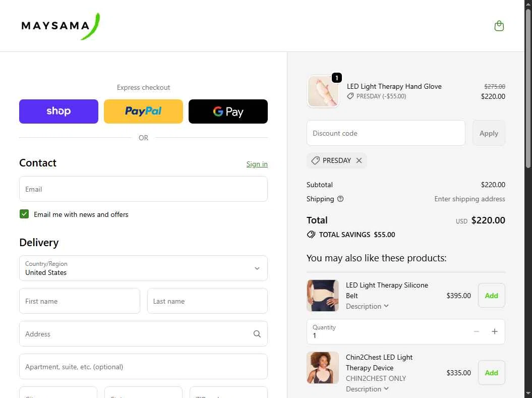Click the $220.00 total amount
532x398 pixels.
pyautogui.click(x=488, y=220)
